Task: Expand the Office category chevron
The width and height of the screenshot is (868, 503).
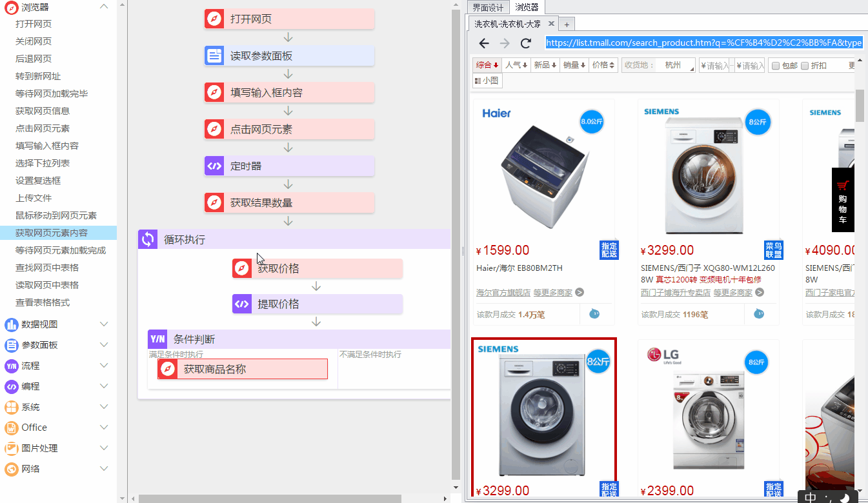Action: point(104,428)
